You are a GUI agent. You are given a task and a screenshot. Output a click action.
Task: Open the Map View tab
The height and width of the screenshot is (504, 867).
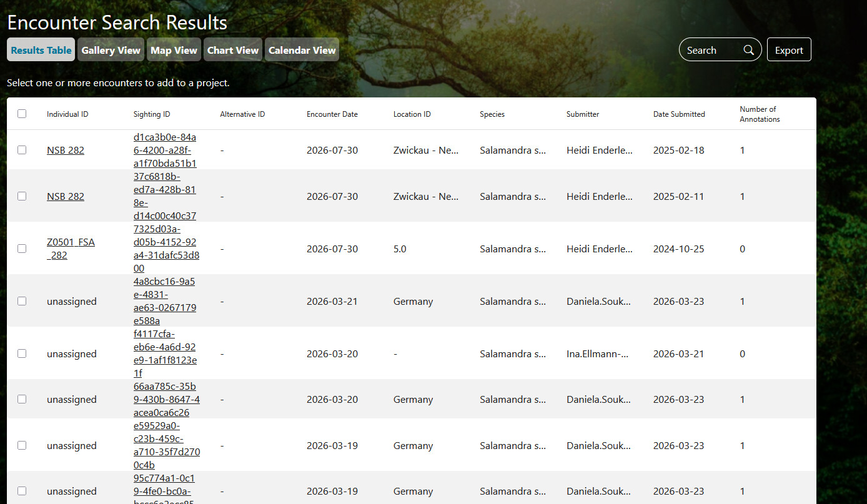pyautogui.click(x=174, y=50)
